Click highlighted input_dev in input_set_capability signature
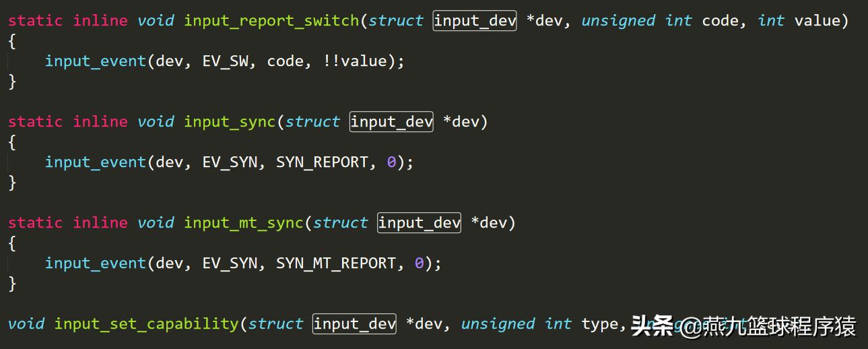The image size is (868, 349). coord(354,324)
